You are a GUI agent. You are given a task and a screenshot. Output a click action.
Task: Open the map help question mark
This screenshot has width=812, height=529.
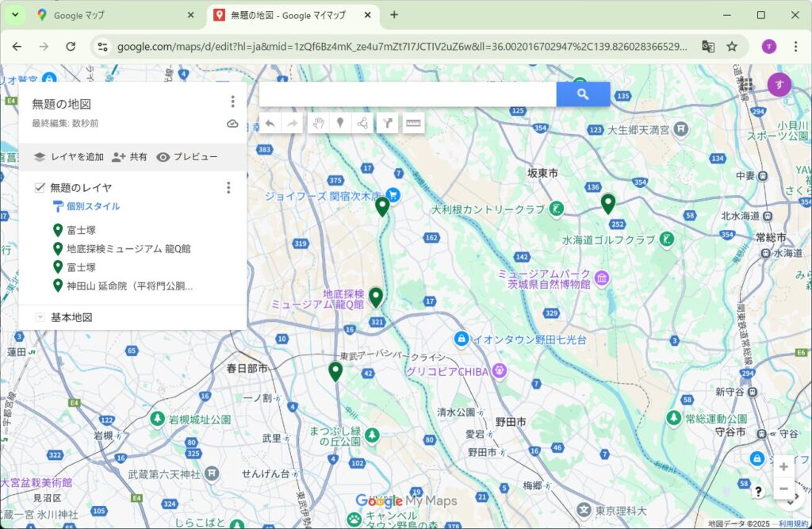click(x=758, y=491)
